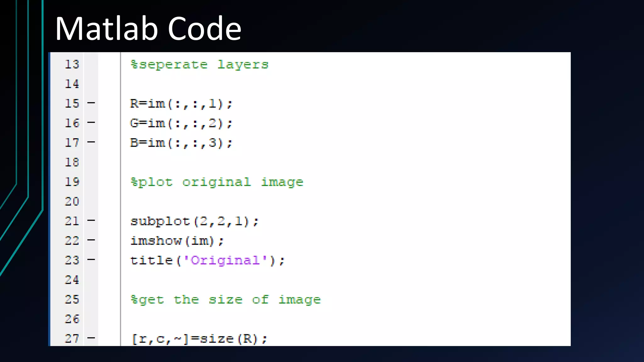Click comment '%get the size of image'
This screenshot has width=644, height=362.
coord(225,300)
